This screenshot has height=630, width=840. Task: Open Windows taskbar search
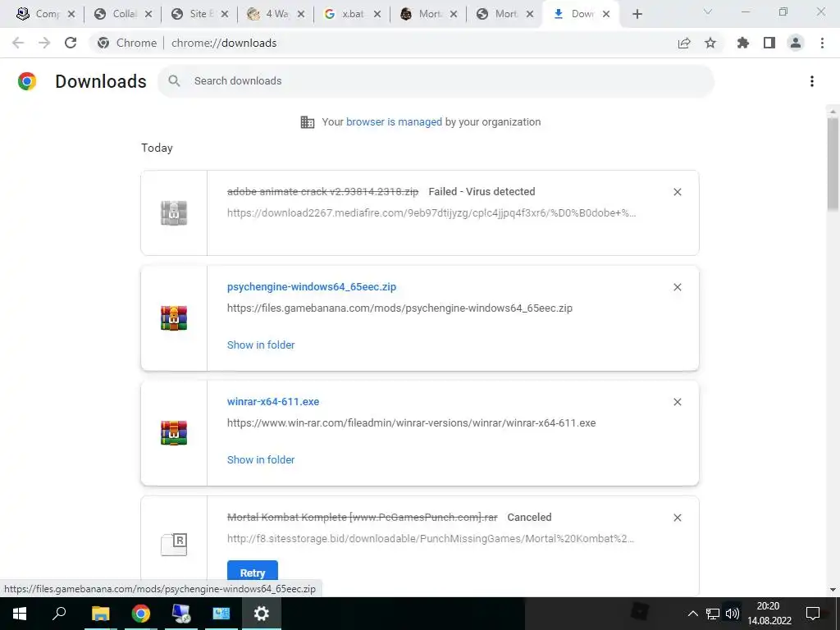tap(59, 614)
